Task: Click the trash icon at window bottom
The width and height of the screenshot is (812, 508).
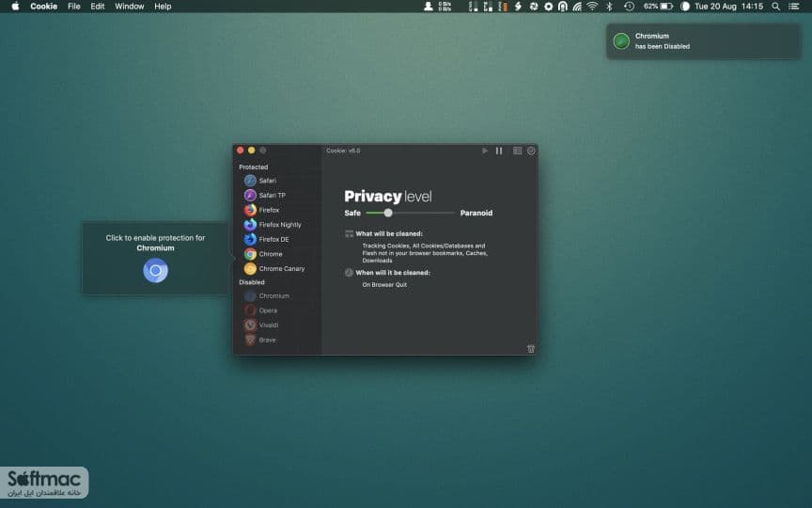Action: (531, 349)
